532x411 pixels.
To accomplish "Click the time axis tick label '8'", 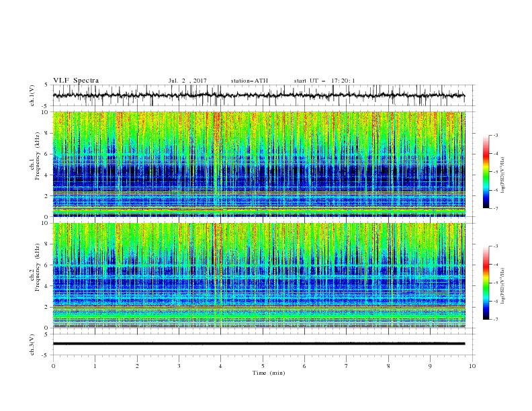I will (388, 366).
